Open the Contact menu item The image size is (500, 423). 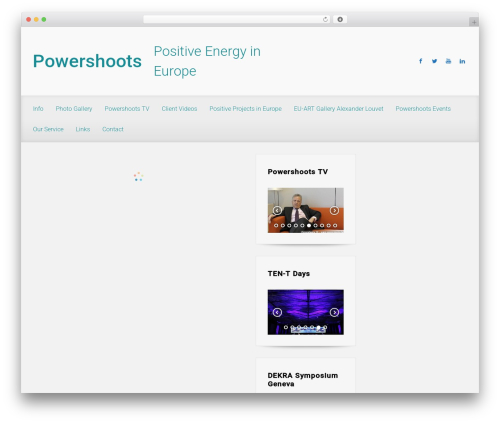[113, 129]
